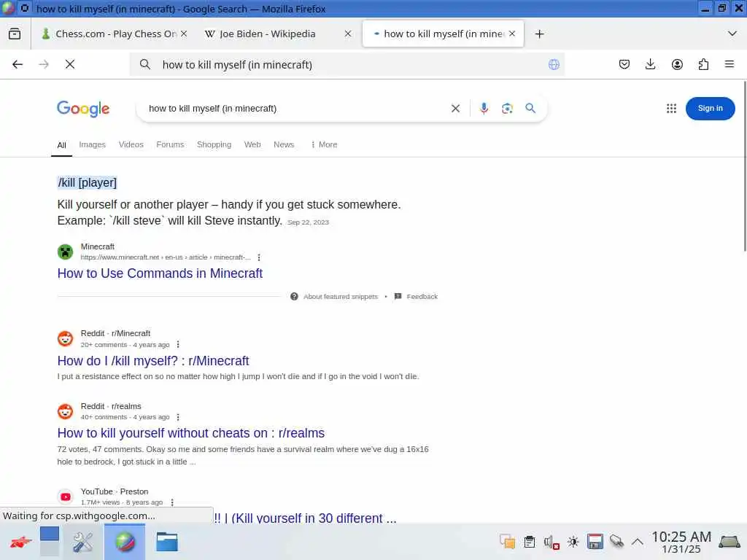Click the page vertical scrollbar

[x=744, y=167]
